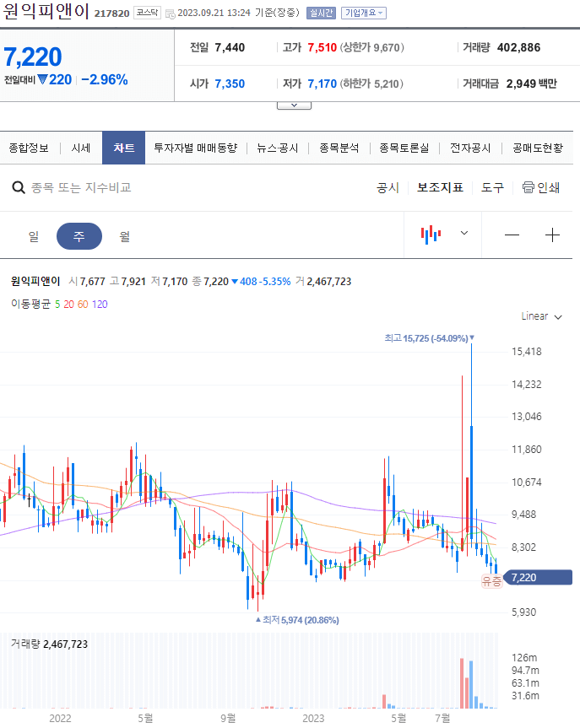Click the 이동평균 label

coord(30,305)
